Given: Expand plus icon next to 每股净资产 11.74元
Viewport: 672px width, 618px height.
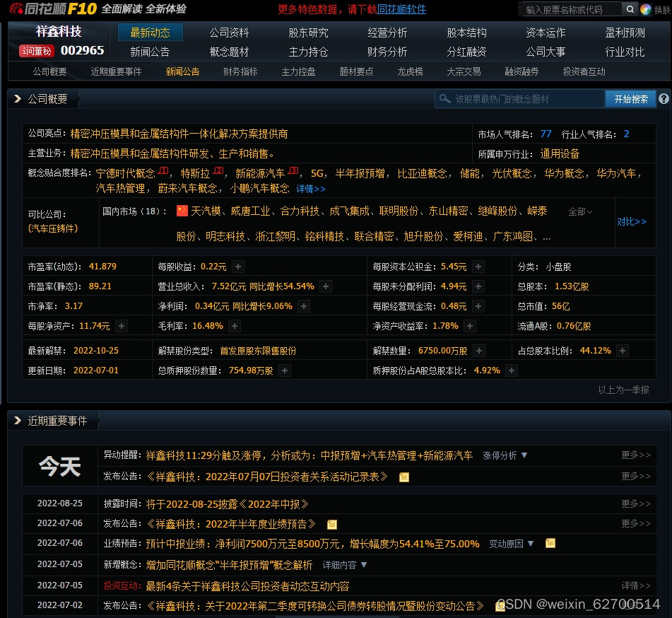Looking at the screenshot, I should coord(122,326).
